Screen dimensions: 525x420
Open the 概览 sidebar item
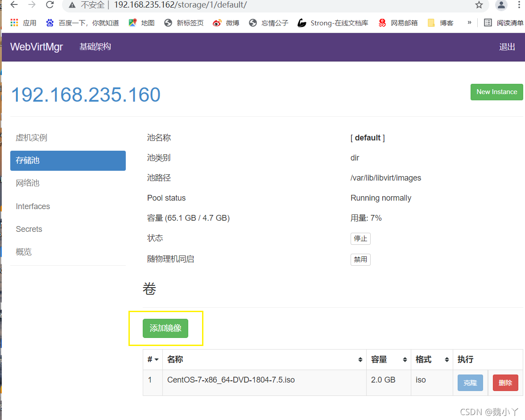[68, 251]
